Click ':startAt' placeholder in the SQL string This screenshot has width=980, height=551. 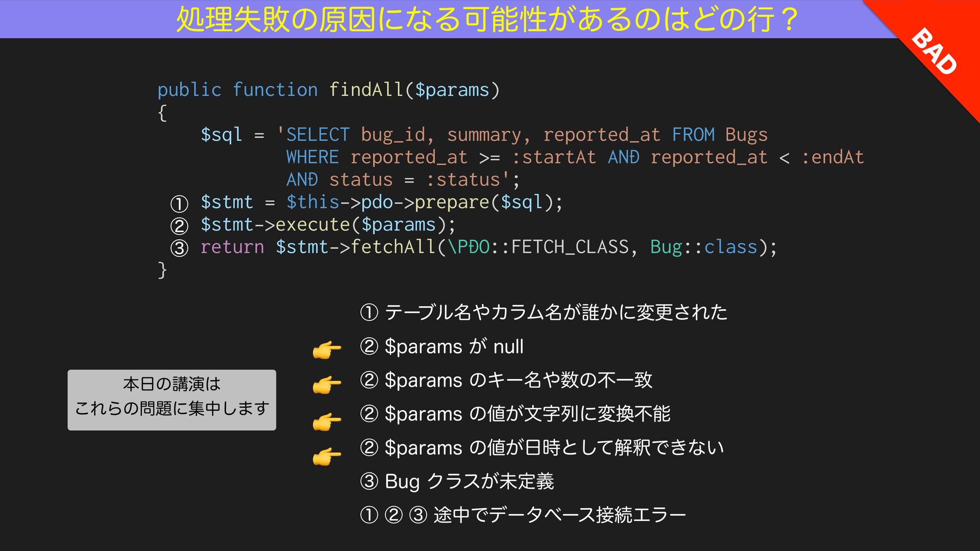[x=554, y=157]
